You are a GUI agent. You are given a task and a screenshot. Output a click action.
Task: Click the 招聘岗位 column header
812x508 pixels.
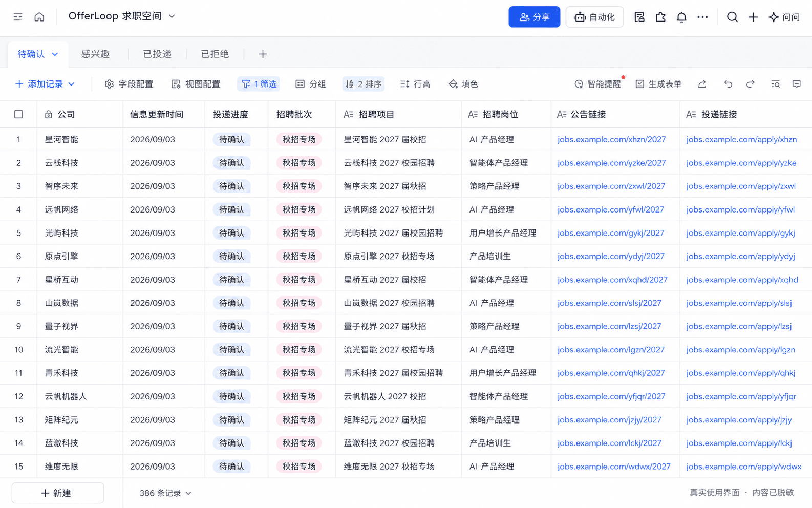point(506,114)
